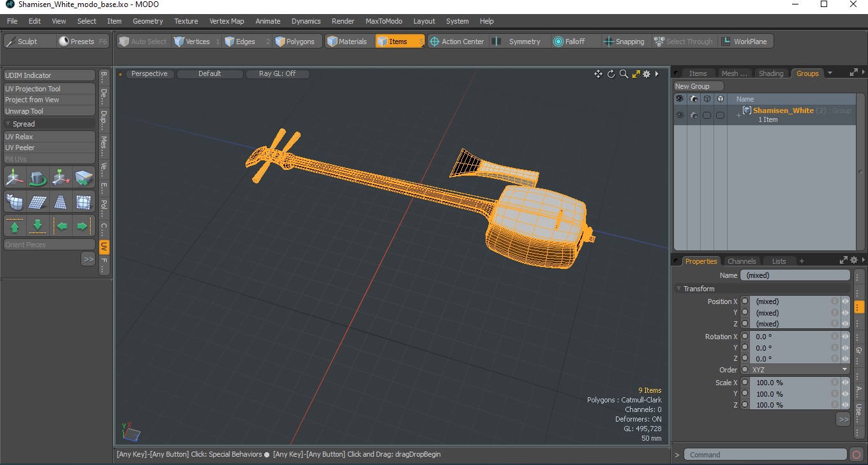Click the viewport zoom magnifier icon
The image size is (868, 465).
point(624,74)
